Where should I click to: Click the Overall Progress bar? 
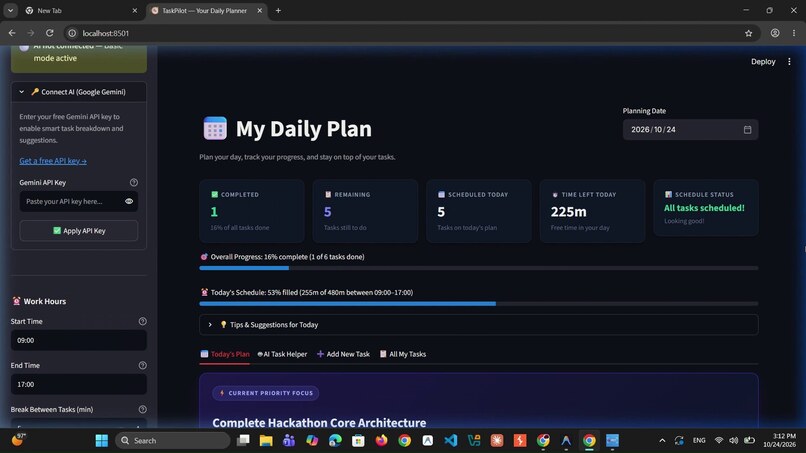479,268
